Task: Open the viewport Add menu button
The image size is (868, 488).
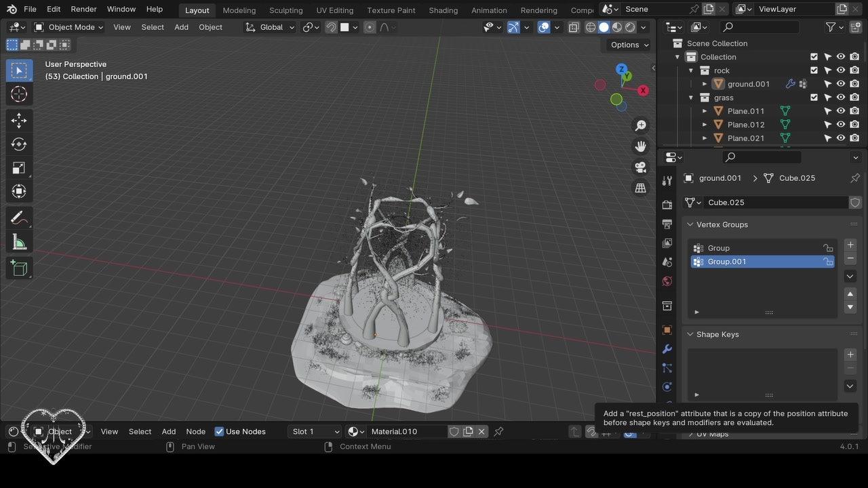Action: pyautogui.click(x=181, y=27)
